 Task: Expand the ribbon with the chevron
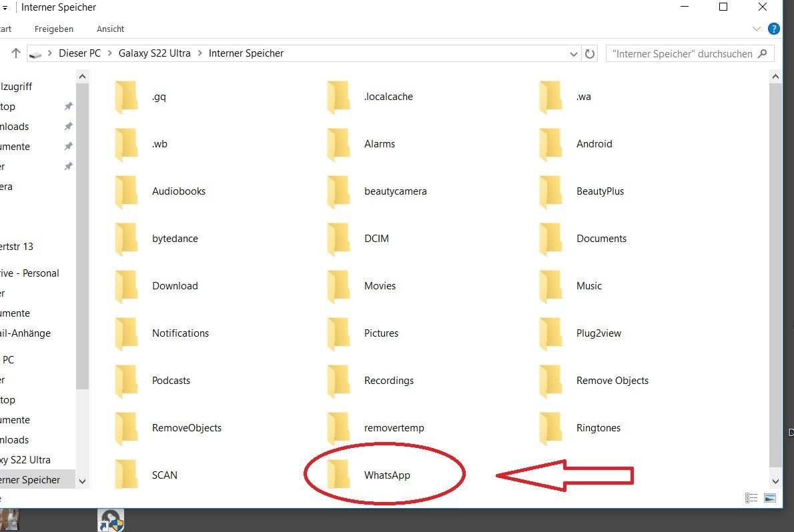pyautogui.click(x=757, y=29)
